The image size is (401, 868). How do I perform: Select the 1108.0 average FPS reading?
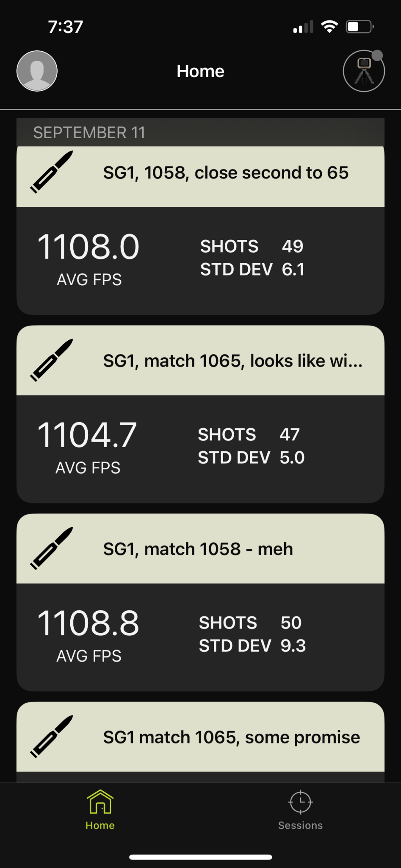pyautogui.click(x=88, y=247)
